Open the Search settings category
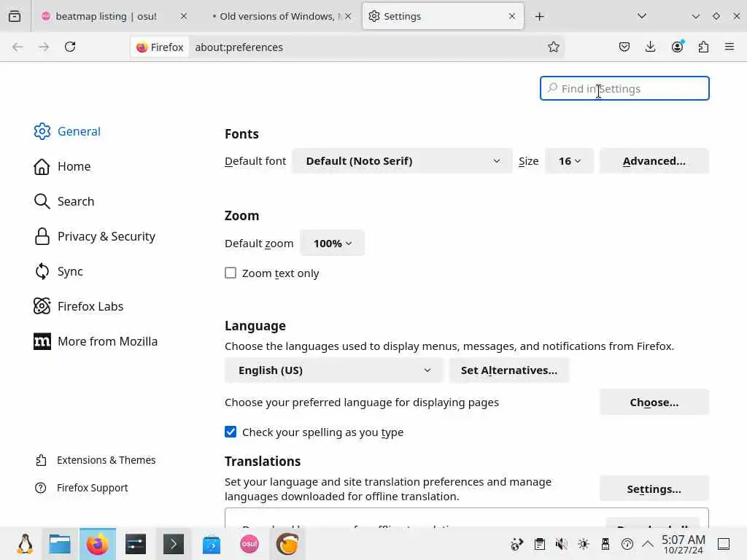747x560 pixels. click(64, 201)
